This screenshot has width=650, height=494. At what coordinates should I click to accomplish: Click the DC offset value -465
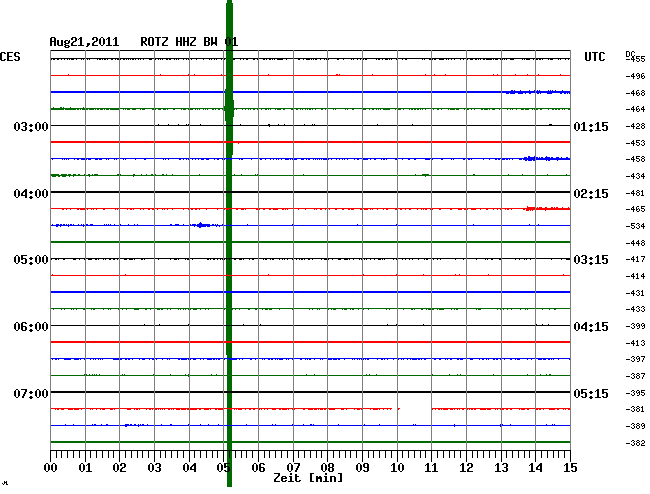[635, 209]
